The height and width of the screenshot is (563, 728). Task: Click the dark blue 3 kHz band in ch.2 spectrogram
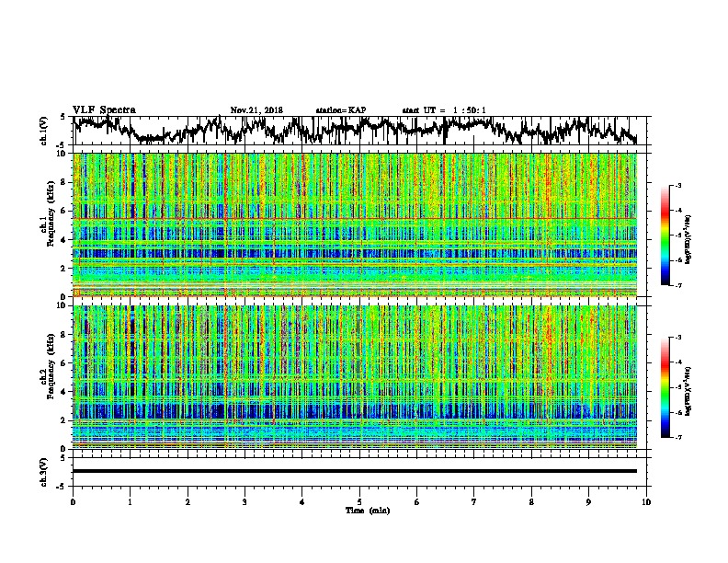(x=355, y=411)
